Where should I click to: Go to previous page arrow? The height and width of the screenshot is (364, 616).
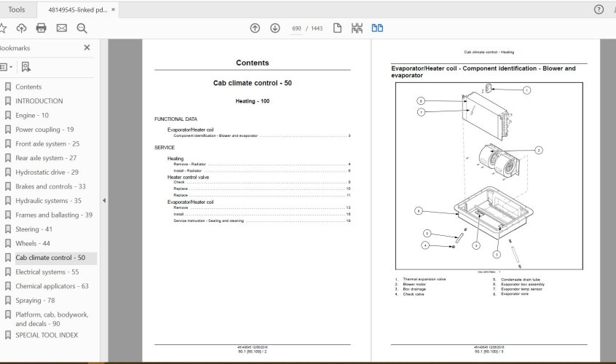pos(255,28)
